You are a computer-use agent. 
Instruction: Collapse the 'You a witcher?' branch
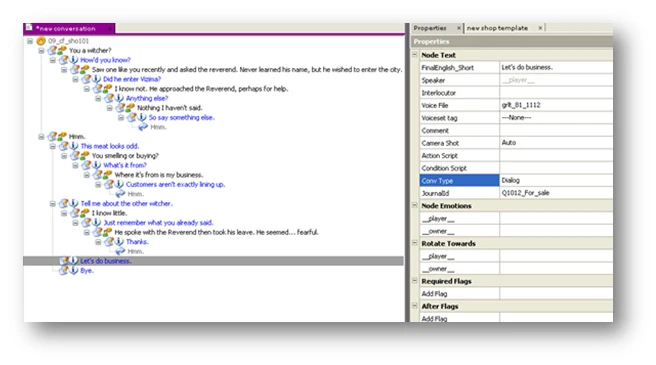point(41,51)
